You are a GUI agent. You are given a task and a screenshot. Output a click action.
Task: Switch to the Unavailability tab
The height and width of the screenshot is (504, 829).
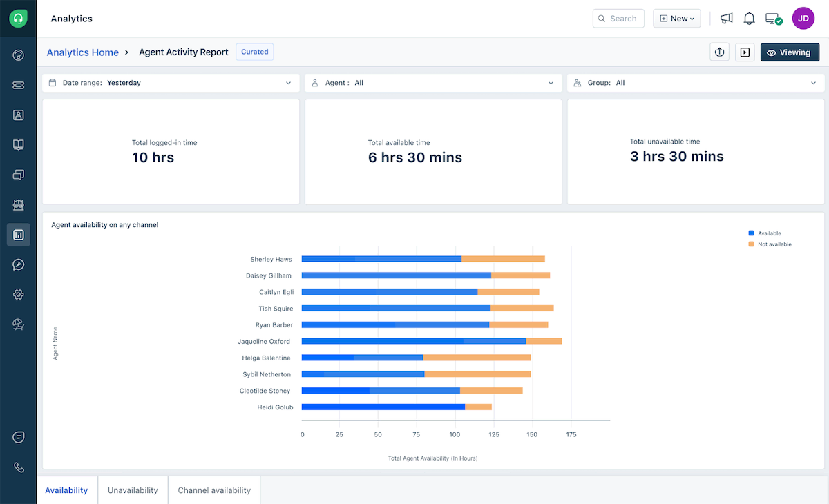(133, 490)
